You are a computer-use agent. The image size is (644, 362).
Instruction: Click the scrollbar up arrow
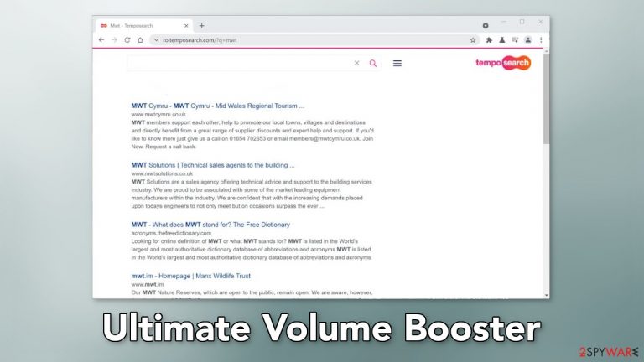tap(546, 51)
